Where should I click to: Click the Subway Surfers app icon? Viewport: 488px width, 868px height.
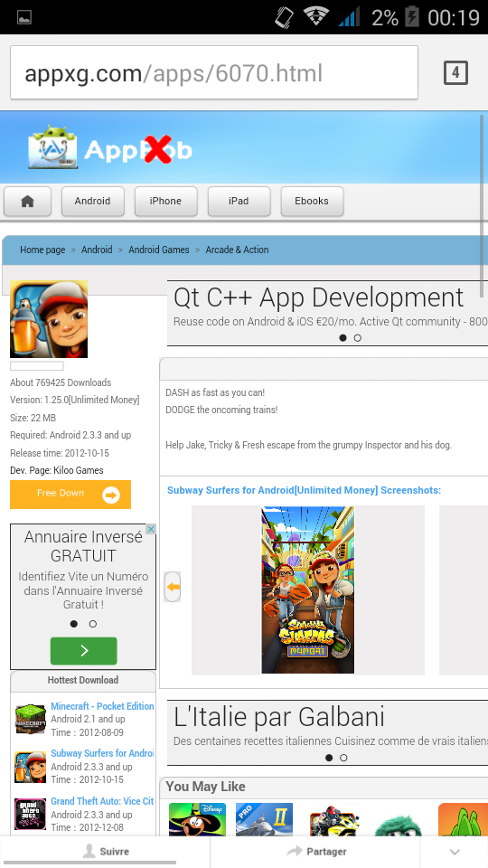coord(49,319)
